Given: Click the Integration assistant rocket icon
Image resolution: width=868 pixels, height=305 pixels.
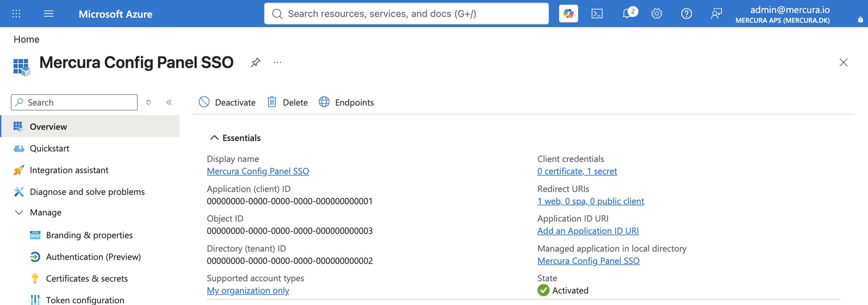Looking at the screenshot, I should pyautogui.click(x=19, y=170).
